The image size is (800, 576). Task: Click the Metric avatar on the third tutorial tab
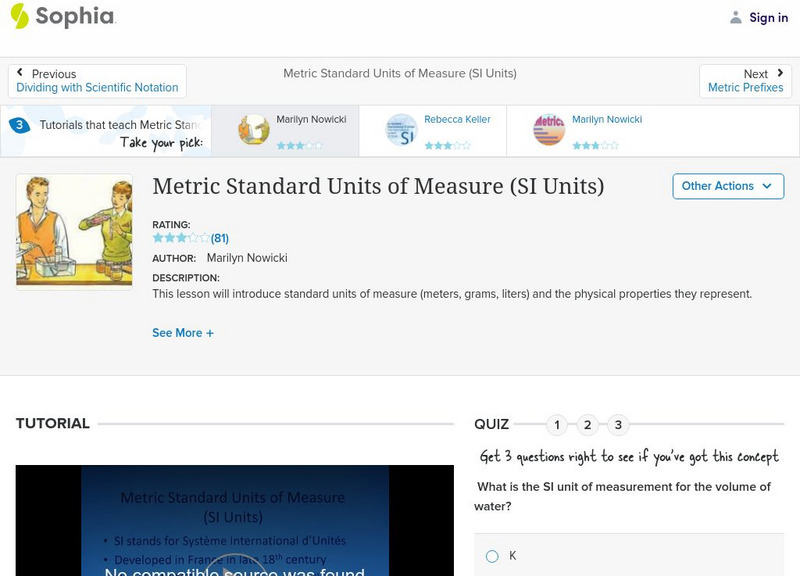(549, 129)
